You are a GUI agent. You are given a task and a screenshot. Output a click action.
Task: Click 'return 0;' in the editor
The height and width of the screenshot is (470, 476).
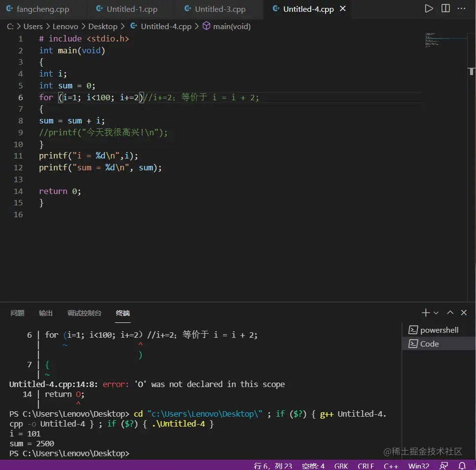click(60, 192)
